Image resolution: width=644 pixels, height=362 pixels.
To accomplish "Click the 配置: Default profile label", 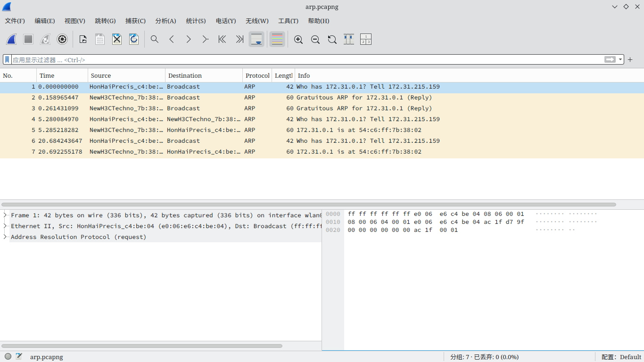I will tap(621, 357).
